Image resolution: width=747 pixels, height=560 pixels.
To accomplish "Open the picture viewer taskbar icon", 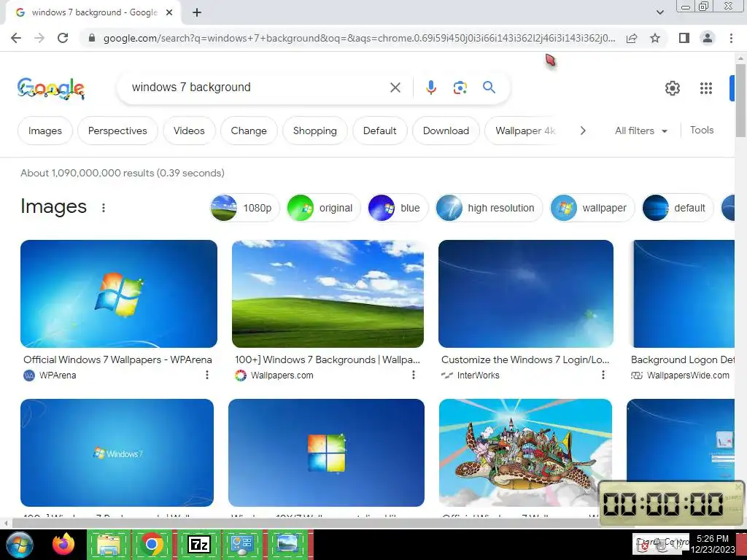I will (x=289, y=544).
